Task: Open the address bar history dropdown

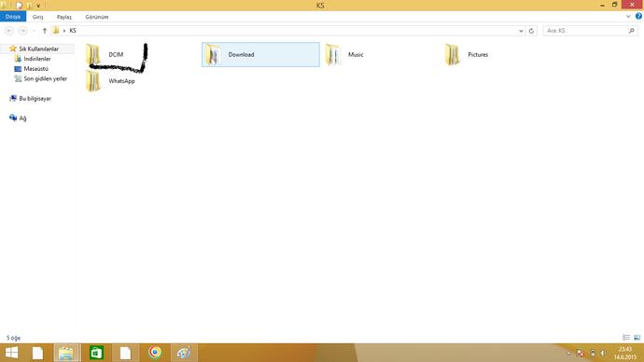Action: 521,31
